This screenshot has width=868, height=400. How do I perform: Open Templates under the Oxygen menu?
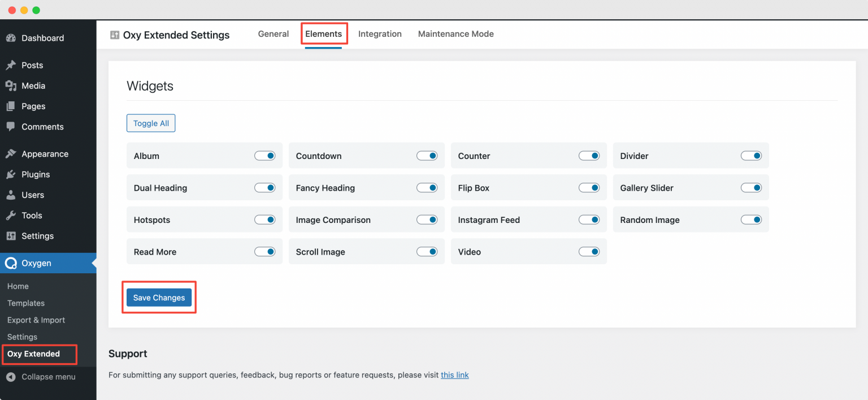25,303
